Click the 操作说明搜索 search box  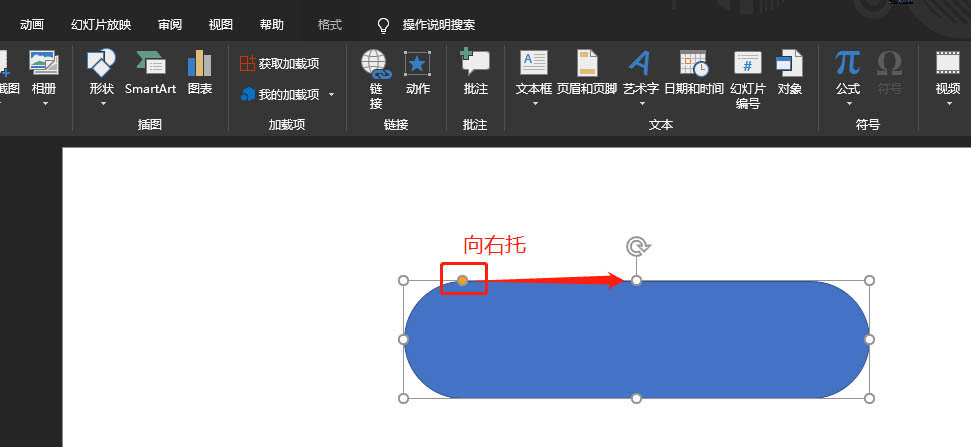click(x=438, y=25)
